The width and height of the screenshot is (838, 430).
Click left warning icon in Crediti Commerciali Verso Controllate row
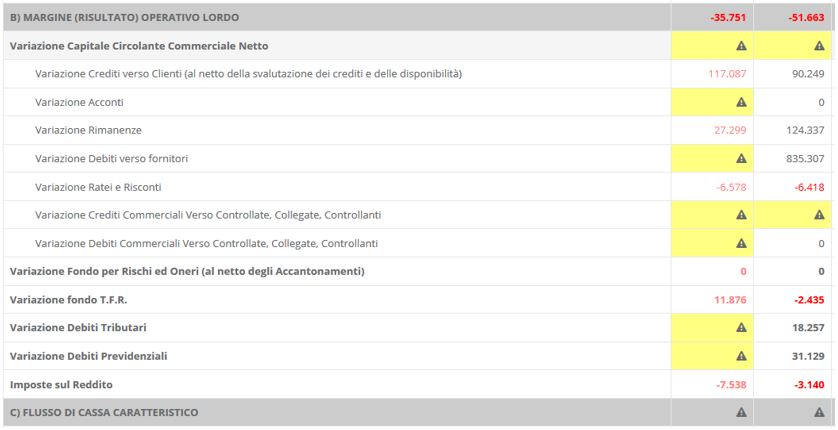[741, 215]
